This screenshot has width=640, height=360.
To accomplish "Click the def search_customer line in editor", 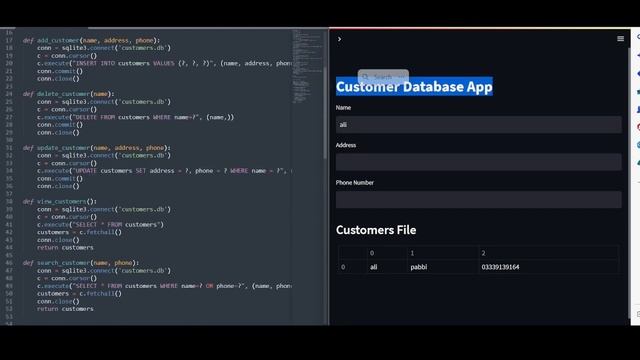I will coord(81,263).
